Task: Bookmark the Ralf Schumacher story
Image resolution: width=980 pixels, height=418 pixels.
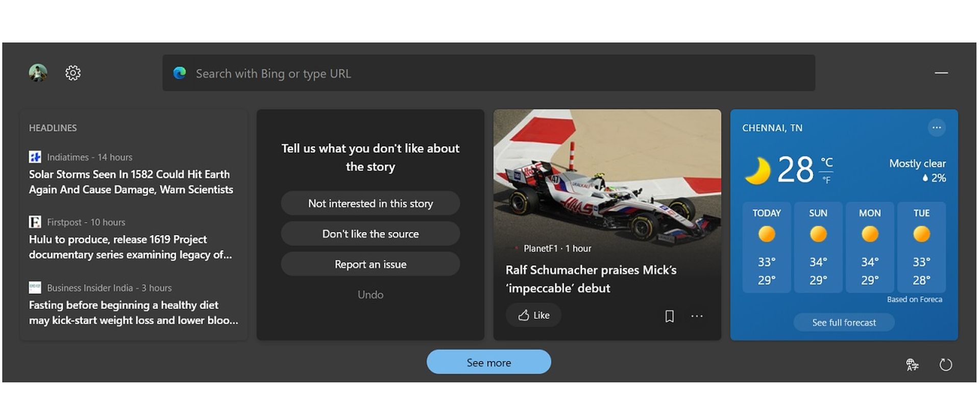Action: [669, 316]
